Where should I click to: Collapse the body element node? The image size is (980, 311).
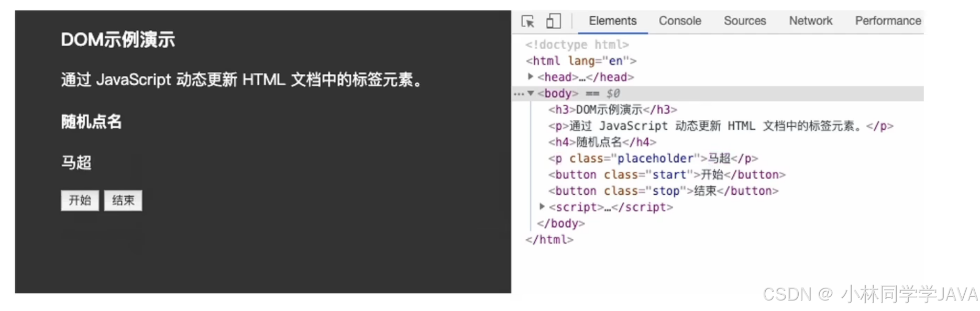[531, 93]
